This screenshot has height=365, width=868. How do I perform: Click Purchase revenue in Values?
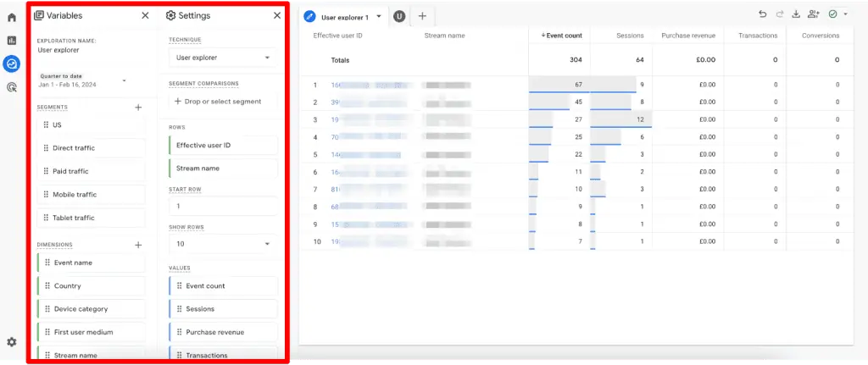point(223,332)
